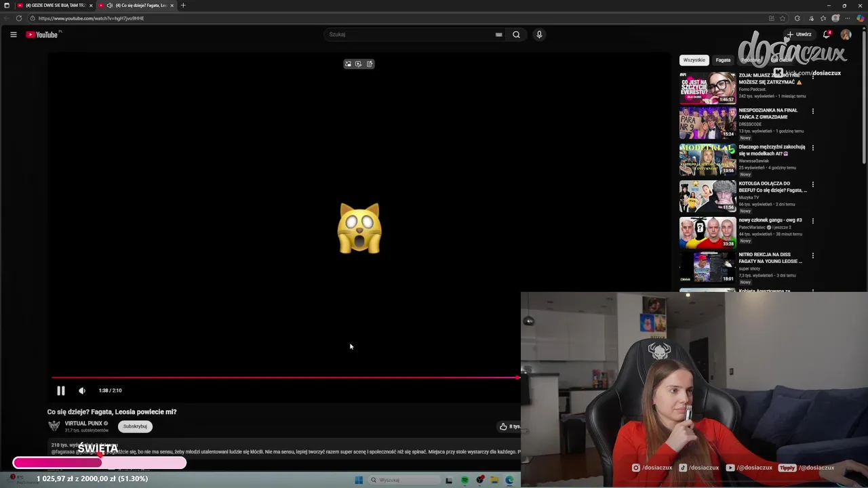This screenshot has width=868, height=488.
Task: Open the on-screen keyboard icon in search box
Action: [x=499, y=35]
